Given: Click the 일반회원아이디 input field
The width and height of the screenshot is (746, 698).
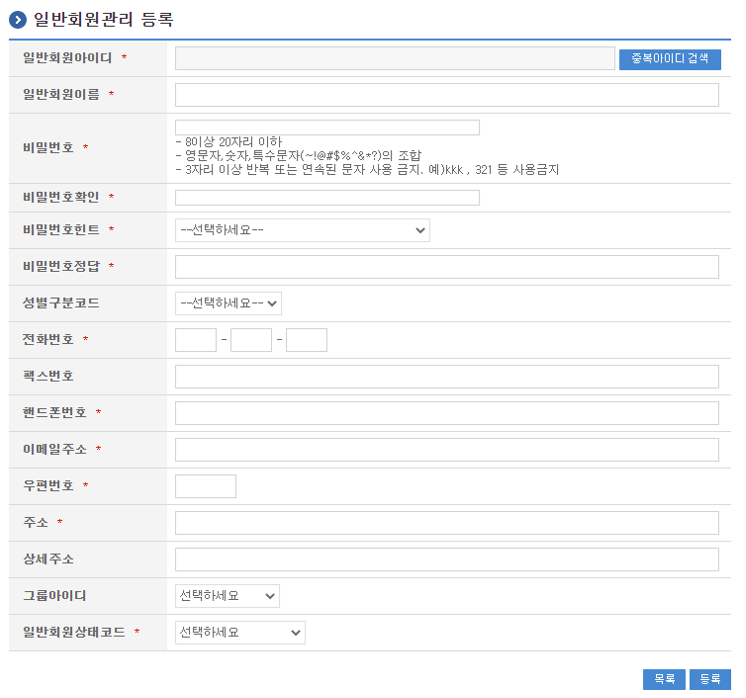Looking at the screenshot, I should pyautogui.click(x=394, y=59).
